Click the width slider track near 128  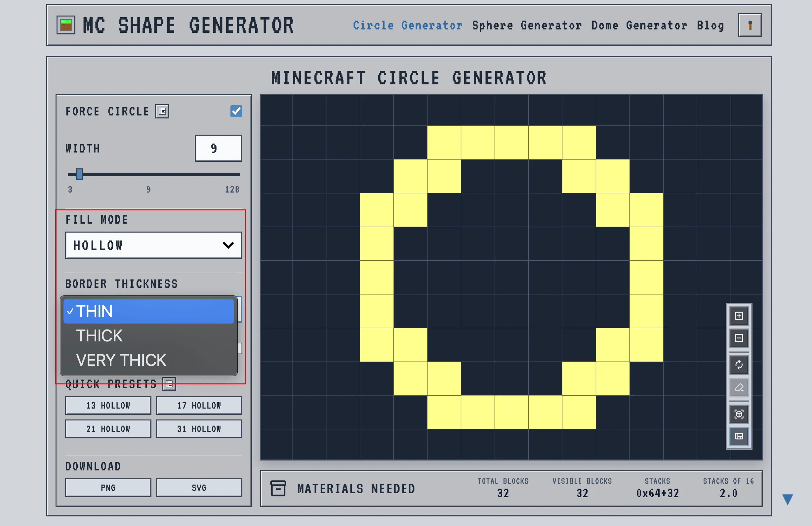(237, 174)
